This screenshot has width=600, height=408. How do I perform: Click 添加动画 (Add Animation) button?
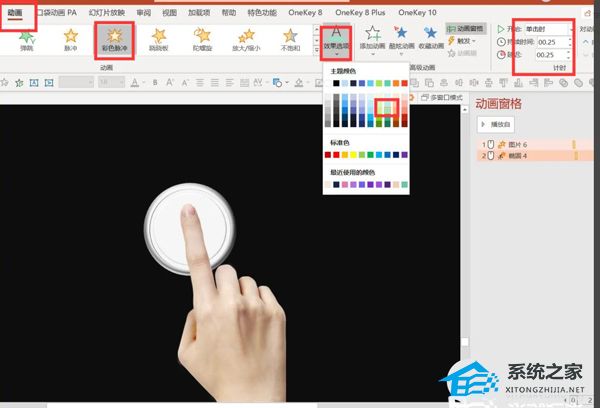(x=372, y=39)
